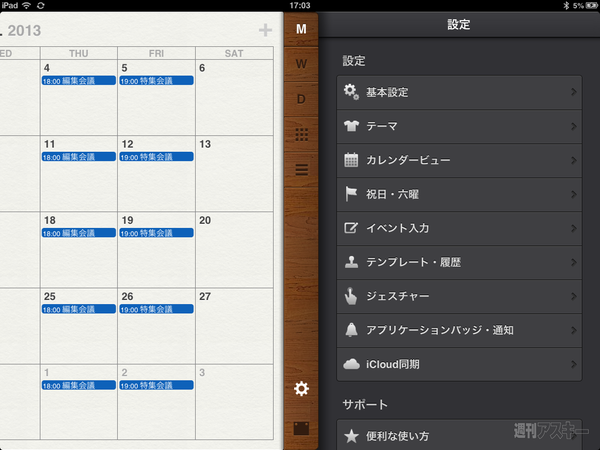Click the bell icon for notifications
Screen dimensions: 600x450
[351, 329]
